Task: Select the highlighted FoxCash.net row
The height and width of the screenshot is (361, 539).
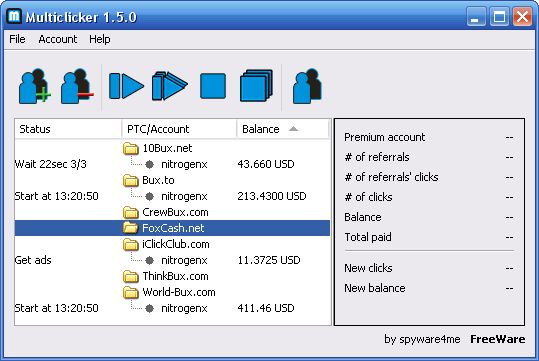Action: tap(172, 228)
